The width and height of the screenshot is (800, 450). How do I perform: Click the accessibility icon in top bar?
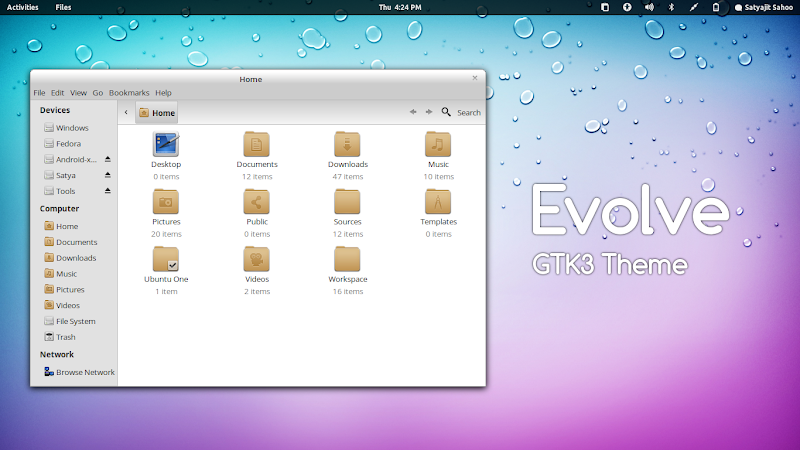tap(627, 7)
